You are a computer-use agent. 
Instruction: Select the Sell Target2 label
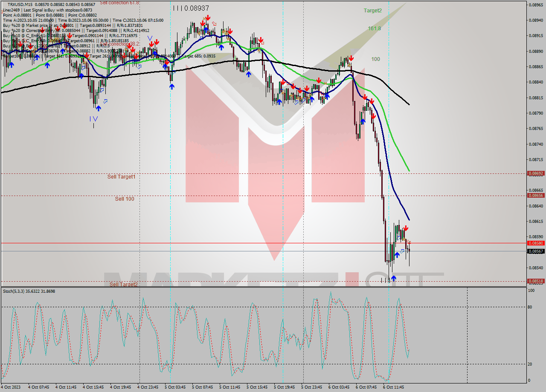pos(123,283)
